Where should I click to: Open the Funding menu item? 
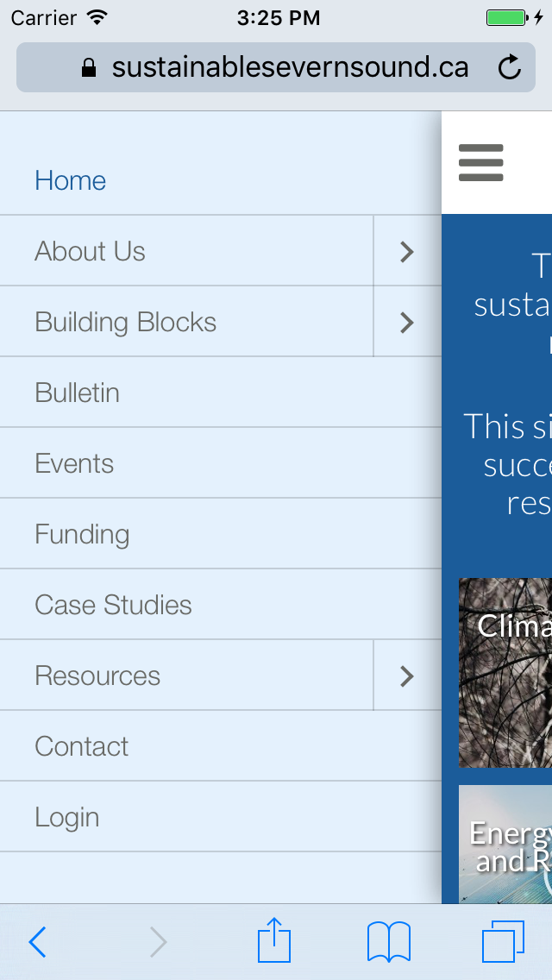coord(82,535)
